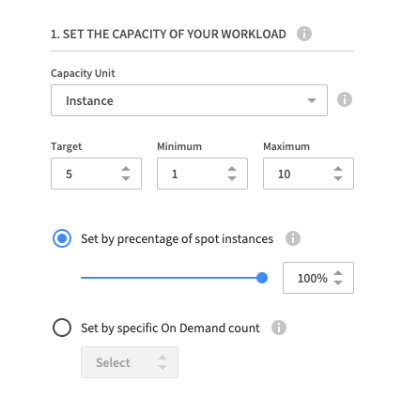The image size is (400, 420).
Task: Decrease the 100% spot percentage value
Action: click(x=338, y=283)
